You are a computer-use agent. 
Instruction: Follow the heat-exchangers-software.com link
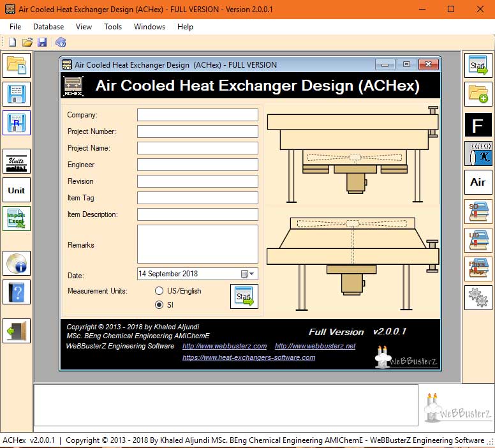[x=249, y=357]
